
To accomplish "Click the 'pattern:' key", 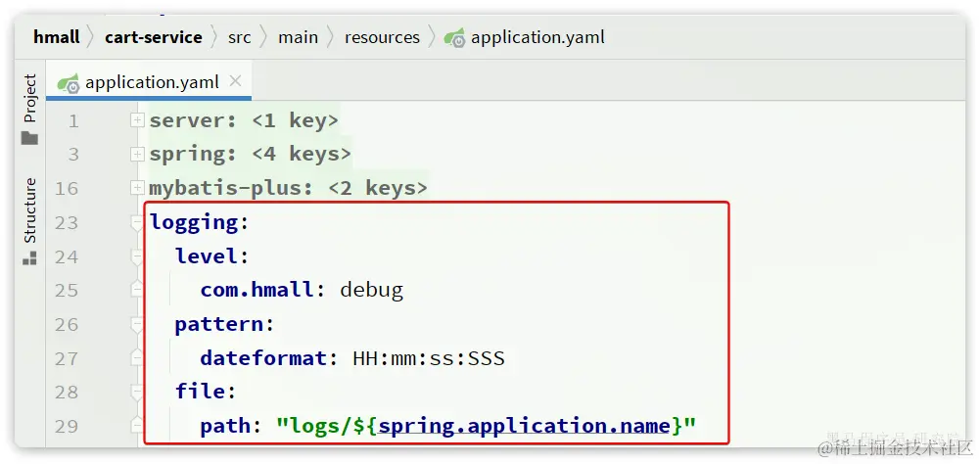I will (225, 325).
